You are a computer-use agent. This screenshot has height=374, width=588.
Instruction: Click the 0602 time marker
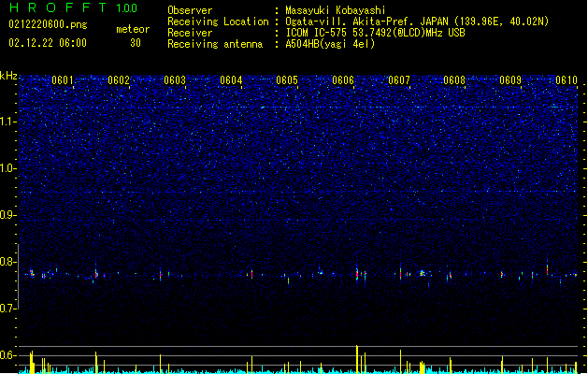119,80
